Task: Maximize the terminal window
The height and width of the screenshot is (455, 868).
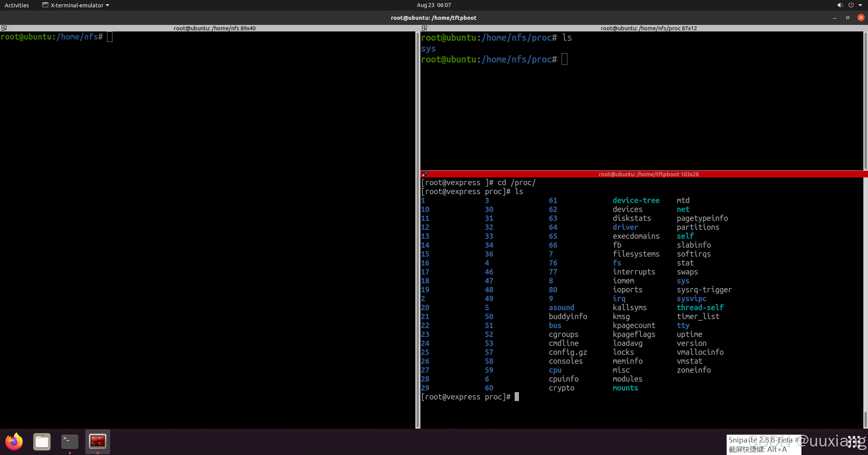Action: 848,17
